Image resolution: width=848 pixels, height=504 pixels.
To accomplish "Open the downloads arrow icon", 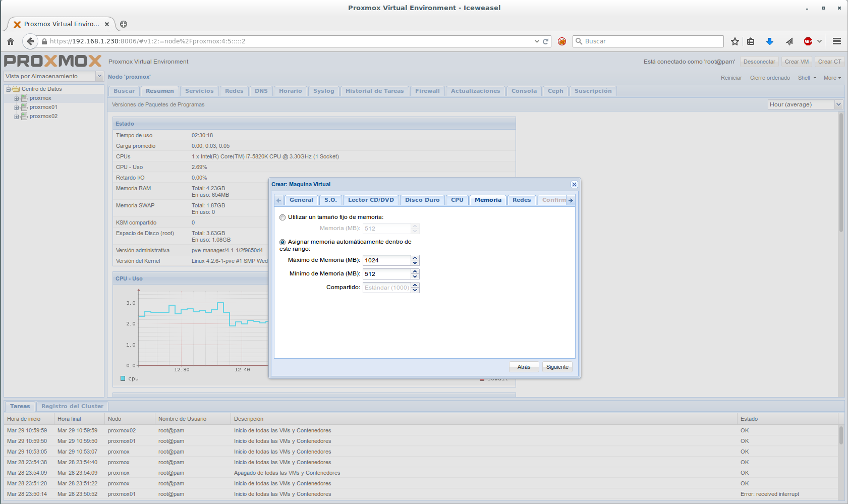I will (770, 41).
